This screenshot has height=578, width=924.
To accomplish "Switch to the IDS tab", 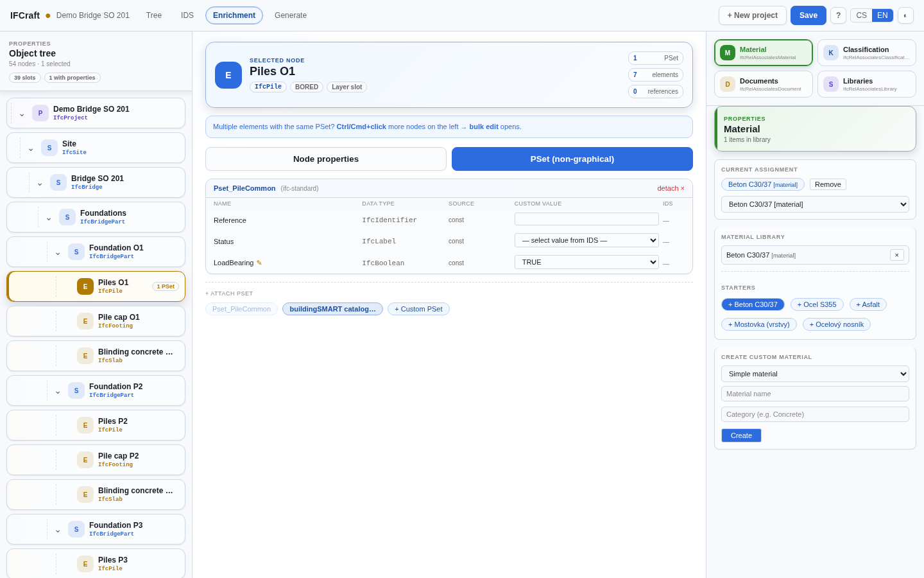I will coord(187,15).
